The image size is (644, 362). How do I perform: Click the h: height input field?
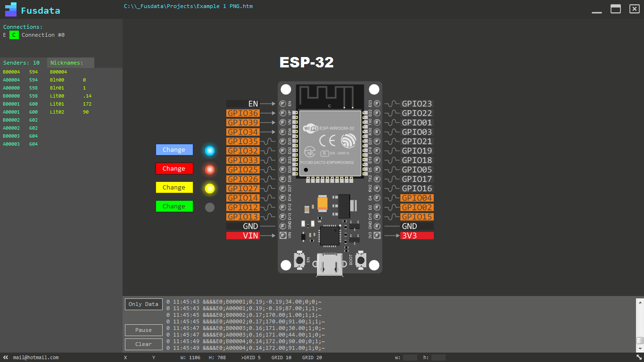(x=438, y=357)
